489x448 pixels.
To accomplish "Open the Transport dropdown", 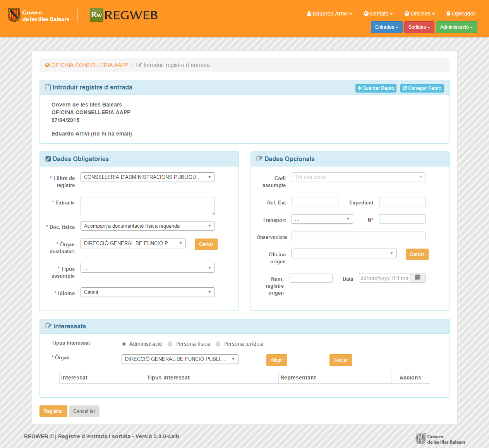I will pyautogui.click(x=322, y=219).
